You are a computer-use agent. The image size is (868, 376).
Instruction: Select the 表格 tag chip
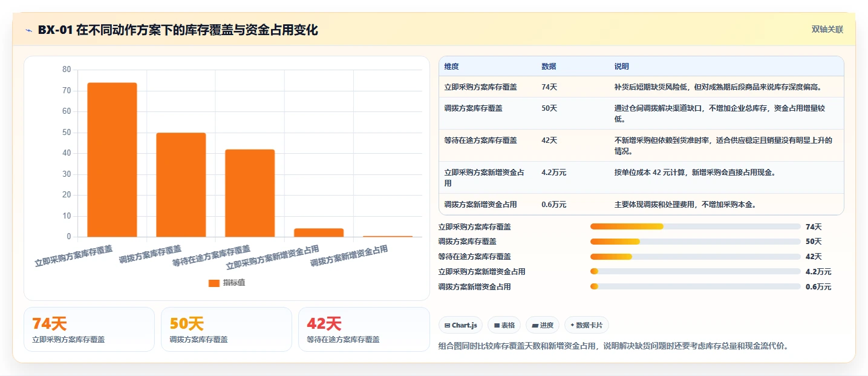pos(504,325)
